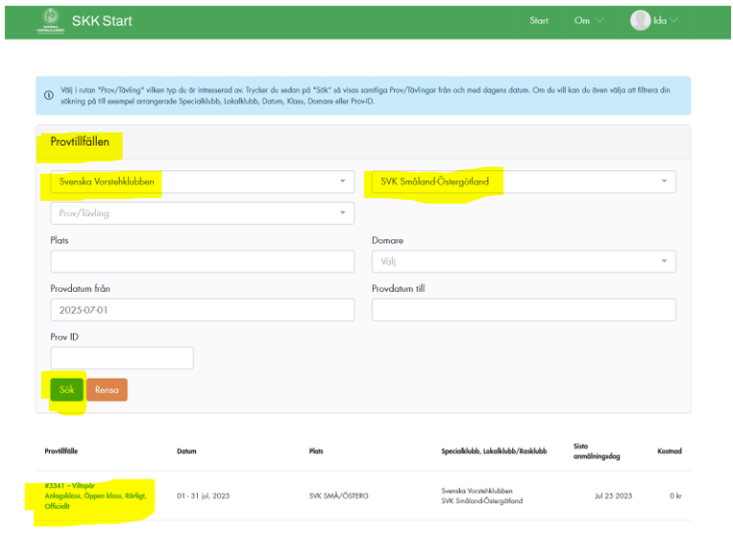Select the SVK SMÅ/ÖSTERG place cell
Screen dimensions: 733x560
click(338, 496)
